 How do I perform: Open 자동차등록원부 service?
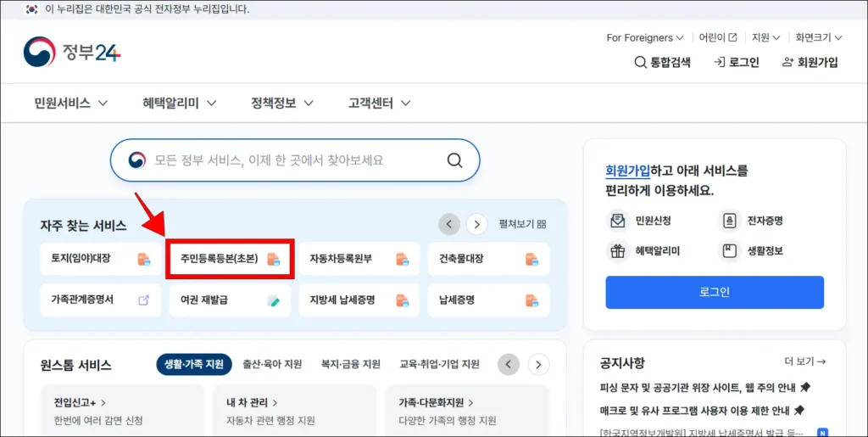click(x=359, y=259)
